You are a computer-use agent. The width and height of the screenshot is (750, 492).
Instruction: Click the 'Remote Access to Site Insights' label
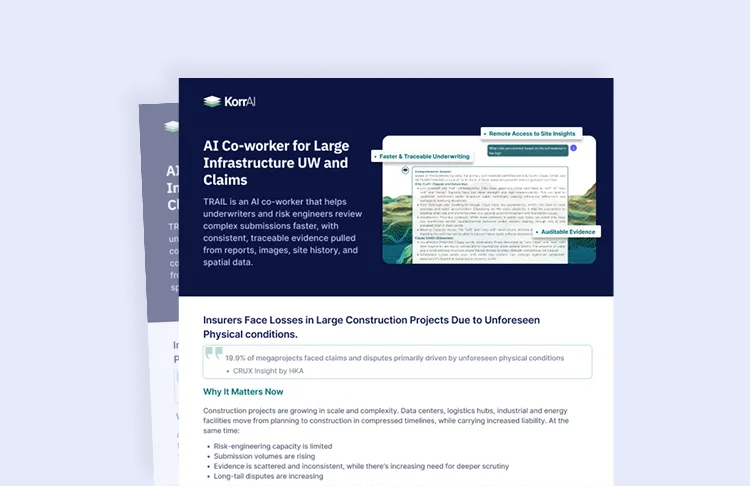pyautogui.click(x=531, y=133)
